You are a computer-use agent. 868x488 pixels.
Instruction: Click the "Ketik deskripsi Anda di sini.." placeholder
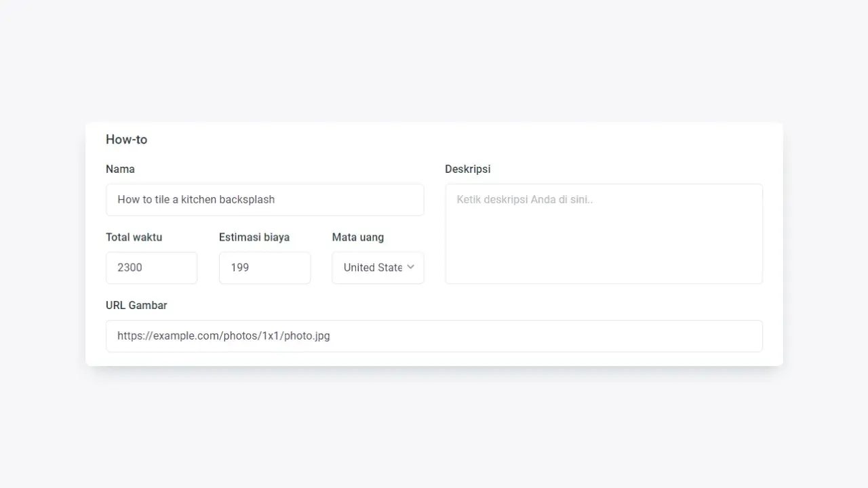pos(524,200)
